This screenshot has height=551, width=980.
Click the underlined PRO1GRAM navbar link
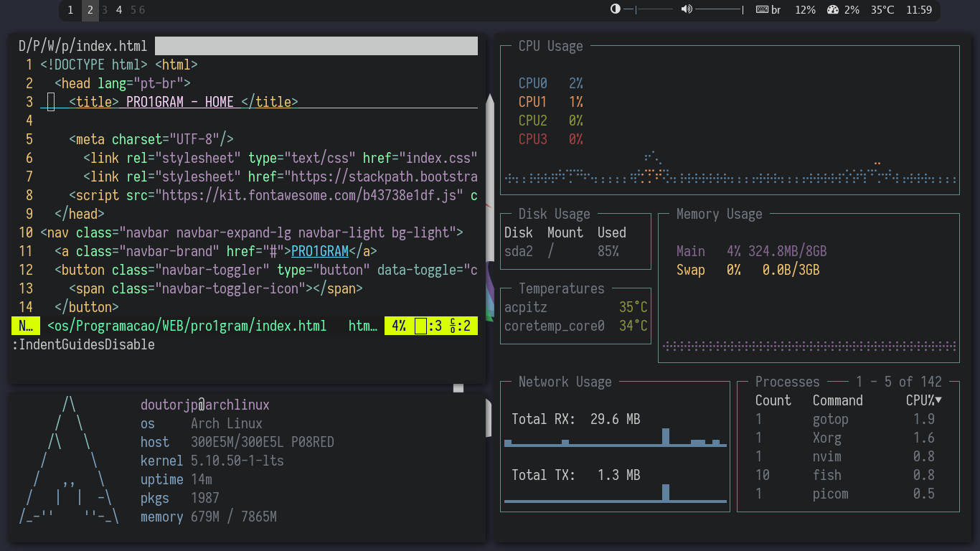(320, 251)
